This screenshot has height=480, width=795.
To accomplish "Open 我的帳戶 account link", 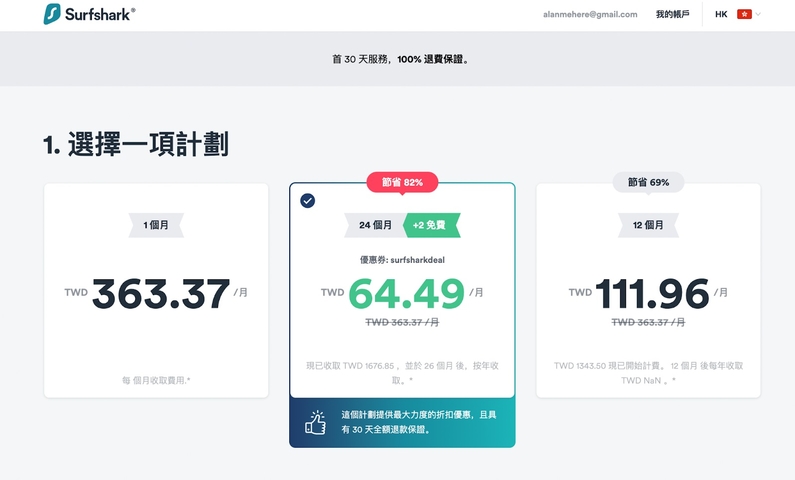I will pyautogui.click(x=672, y=14).
